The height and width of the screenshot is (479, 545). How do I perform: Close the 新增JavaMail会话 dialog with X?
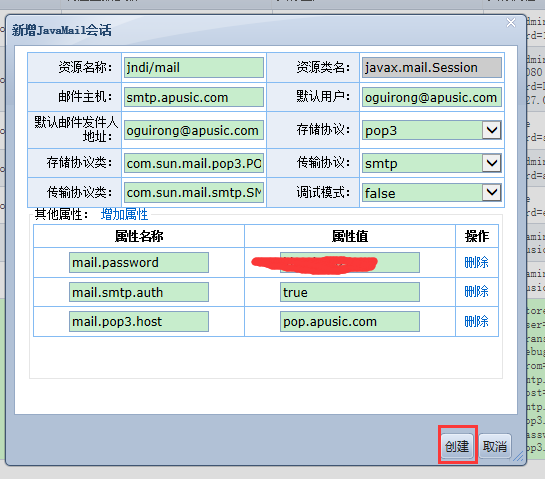pyautogui.click(x=511, y=23)
